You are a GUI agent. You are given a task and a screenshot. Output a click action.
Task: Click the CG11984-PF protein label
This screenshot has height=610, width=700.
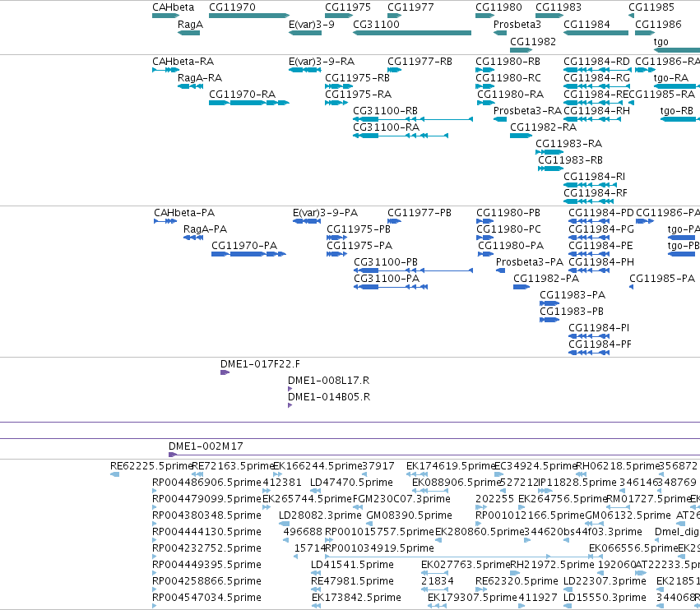(600, 344)
